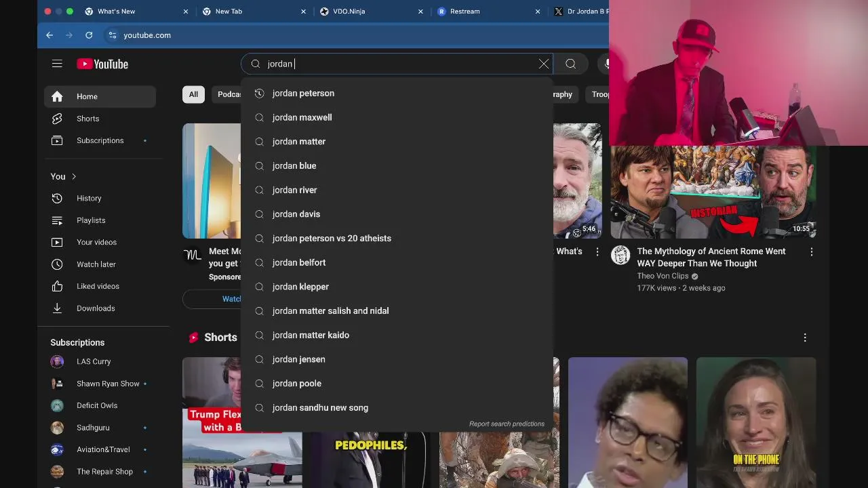
Task: Select the All filter chip
Action: [193, 94]
